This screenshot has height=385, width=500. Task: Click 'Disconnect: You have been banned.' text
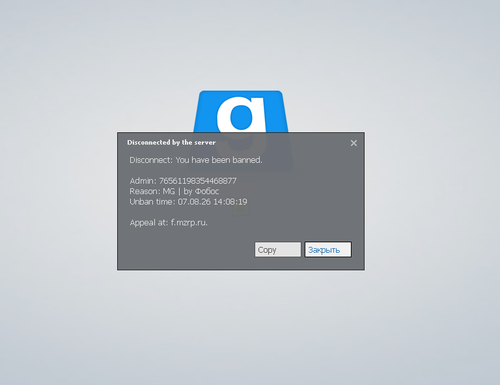tap(196, 160)
